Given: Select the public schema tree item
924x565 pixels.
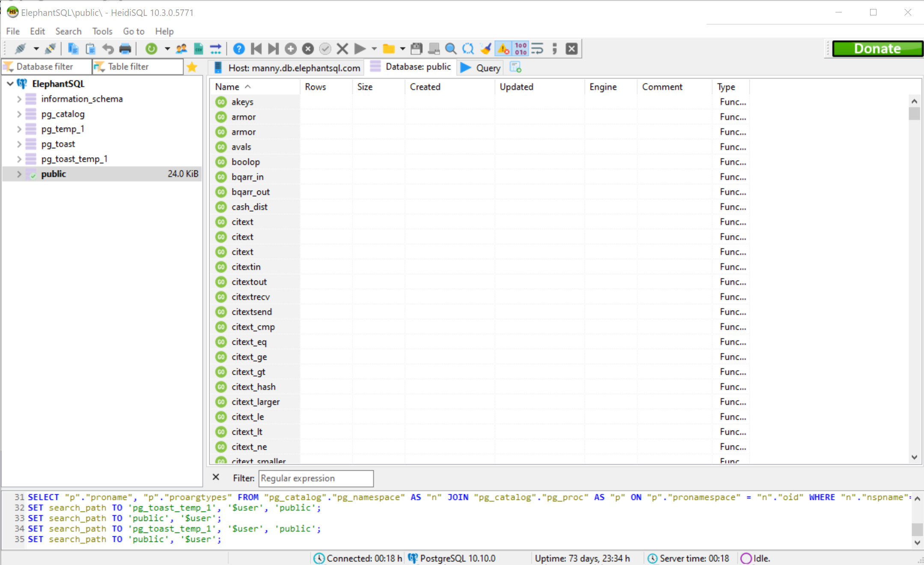Looking at the screenshot, I should tap(53, 174).
